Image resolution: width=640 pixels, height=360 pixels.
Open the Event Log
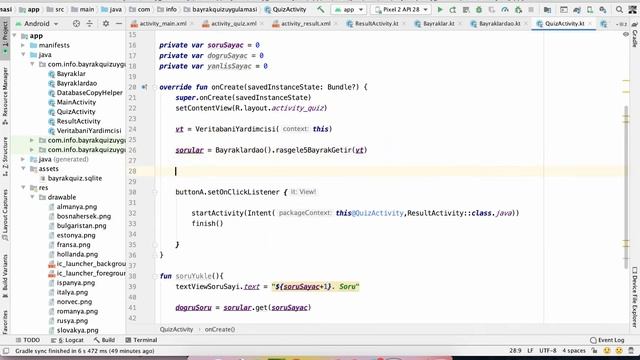(607, 340)
